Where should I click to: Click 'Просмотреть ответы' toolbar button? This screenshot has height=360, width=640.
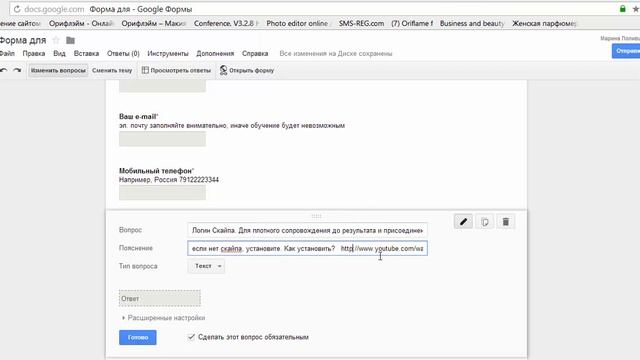pos(176,70)
